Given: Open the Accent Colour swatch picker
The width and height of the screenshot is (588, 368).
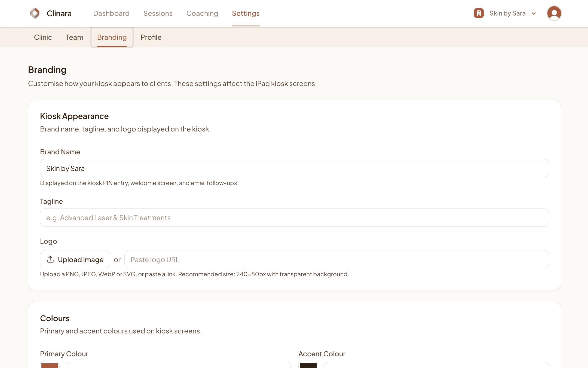Looking at the screenshot, I should (x=308, y=365).
